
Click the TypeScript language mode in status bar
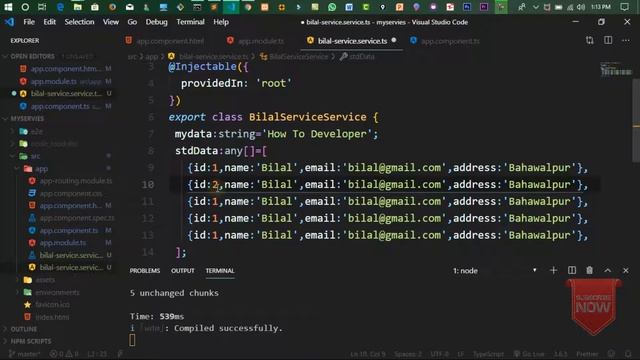pyautogui.click(x=488, y=354)
